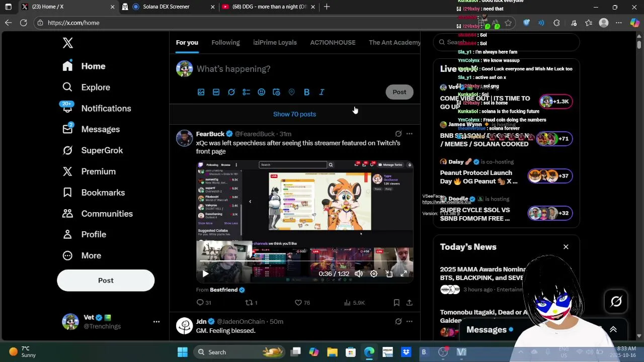Open account menu dots beside Vet @Trenchings
Screen dimensions: 644x362
pyautogui.click(x=156, y=322)
